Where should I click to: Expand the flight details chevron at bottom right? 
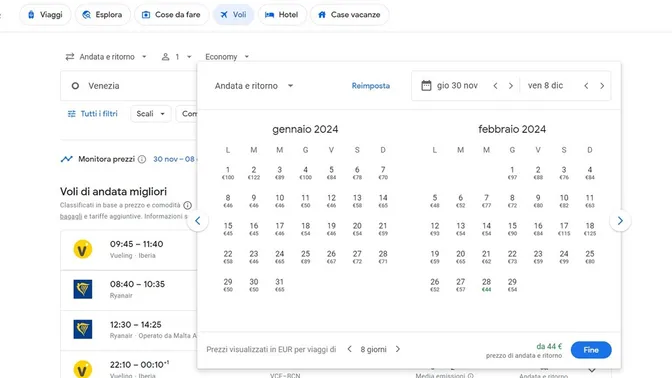[592, 370]
